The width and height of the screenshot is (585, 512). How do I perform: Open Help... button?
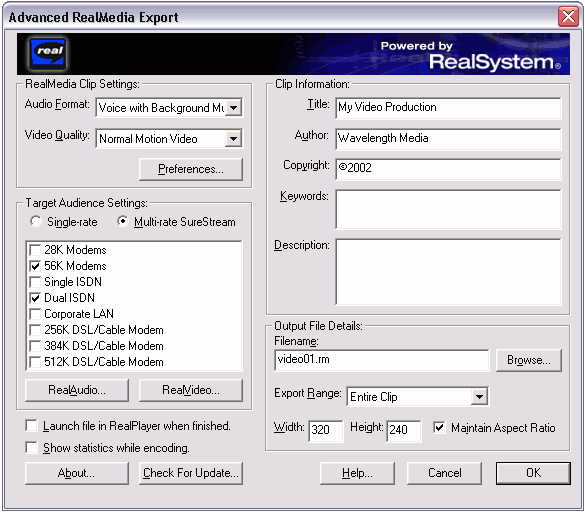[357, 473]
